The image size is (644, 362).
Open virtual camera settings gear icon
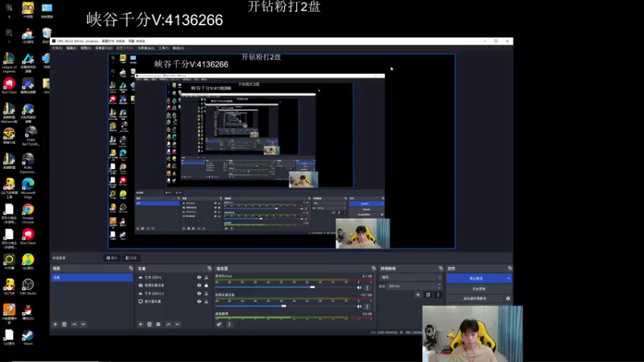(x=508, y=298)
